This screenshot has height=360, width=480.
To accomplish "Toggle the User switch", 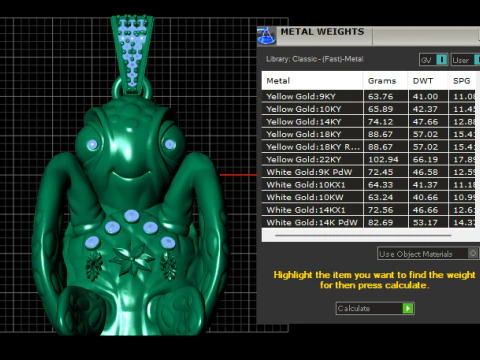I will [x=477, y=60].
